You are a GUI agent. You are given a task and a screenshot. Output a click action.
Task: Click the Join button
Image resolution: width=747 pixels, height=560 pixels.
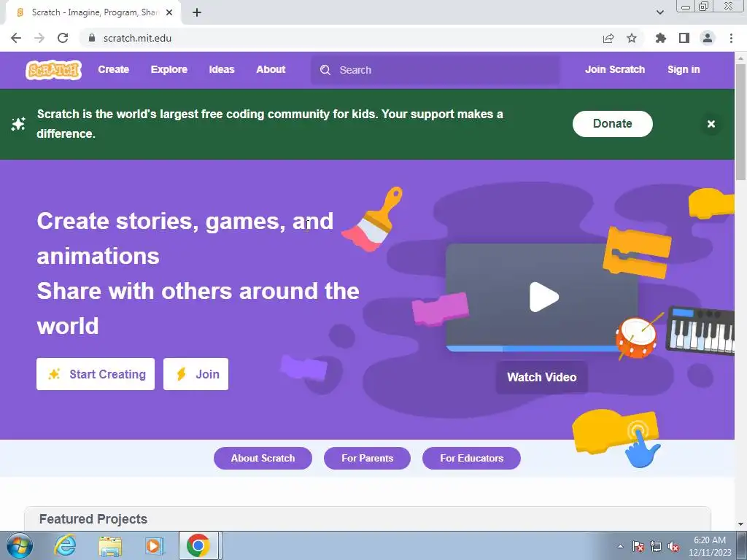[196, 374]
